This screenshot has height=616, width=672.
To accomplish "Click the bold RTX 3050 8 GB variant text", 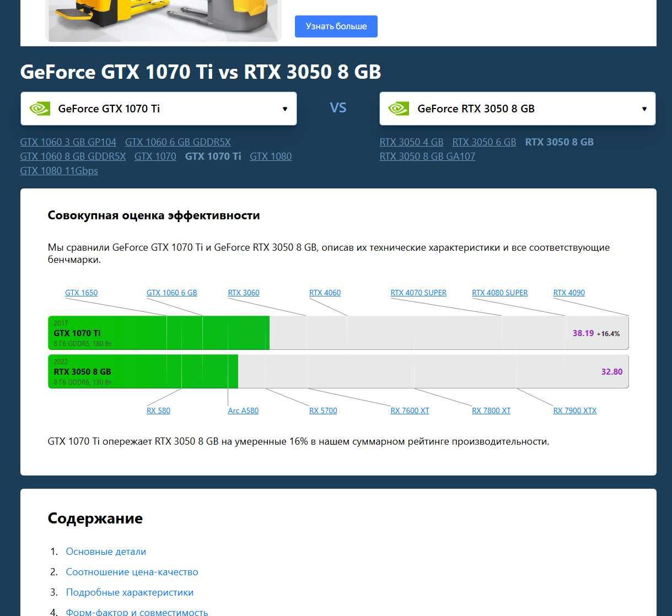I will (560, 142).
